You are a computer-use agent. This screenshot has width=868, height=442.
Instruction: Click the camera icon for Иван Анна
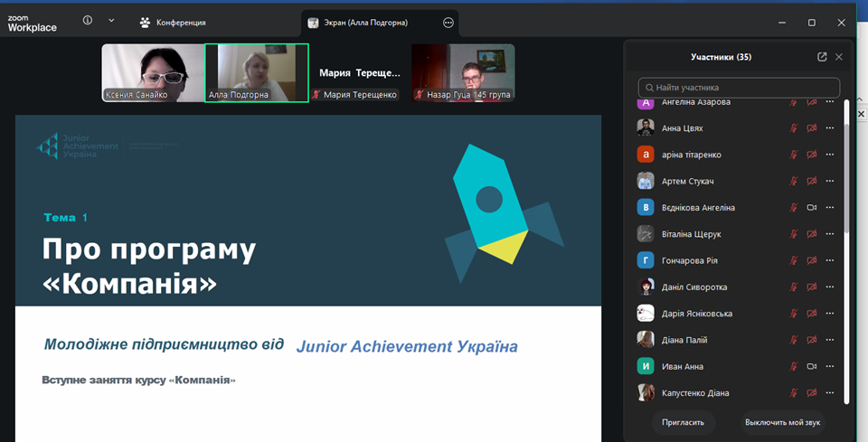point(812,367)
